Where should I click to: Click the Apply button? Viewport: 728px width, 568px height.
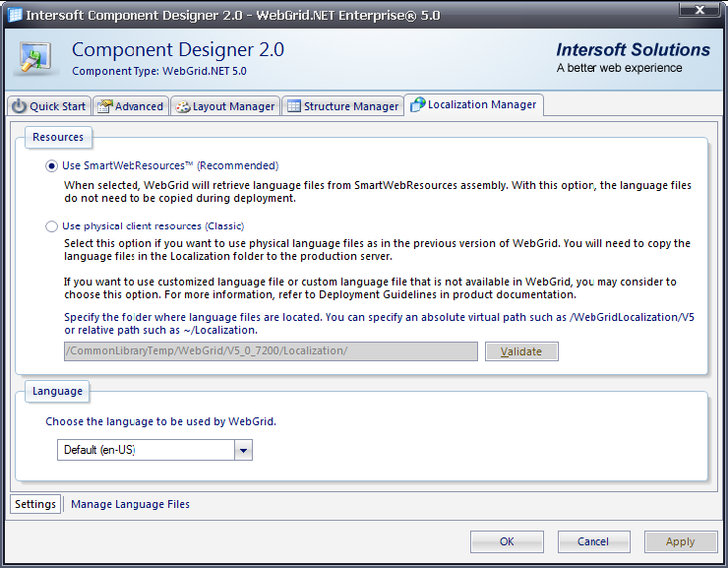(x=681, y=541)
